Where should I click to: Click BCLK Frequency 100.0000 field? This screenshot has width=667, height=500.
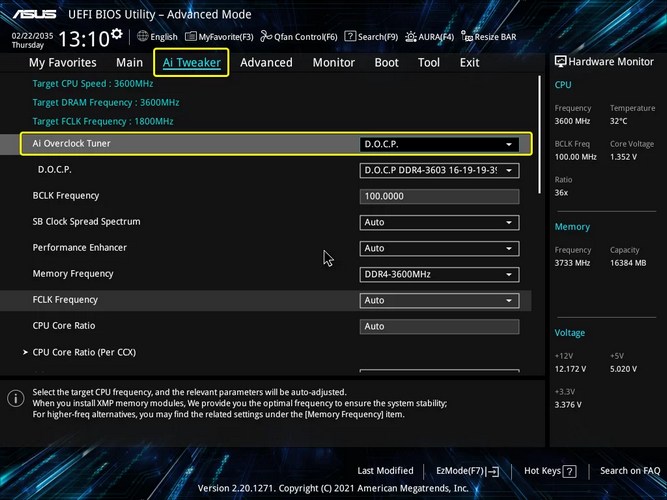439,196
